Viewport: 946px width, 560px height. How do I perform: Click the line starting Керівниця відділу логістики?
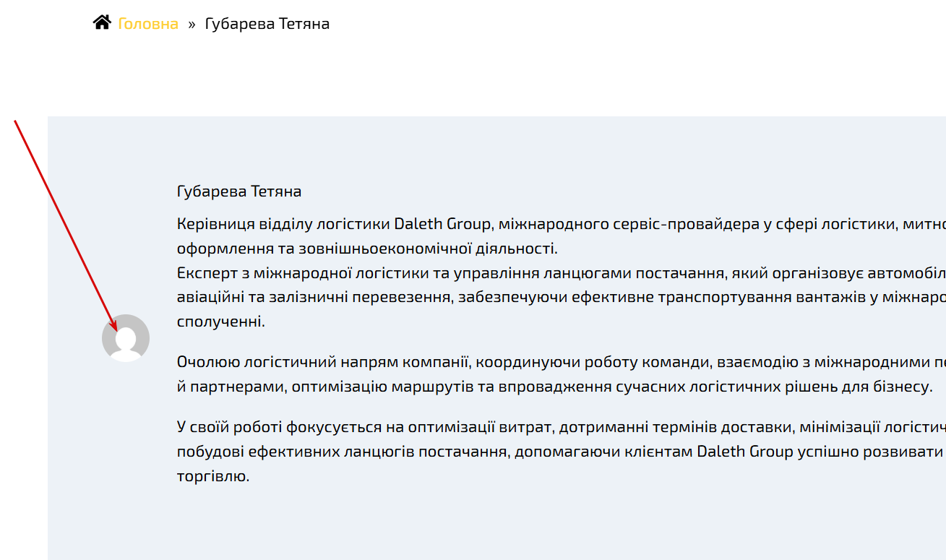click(562, 223)
